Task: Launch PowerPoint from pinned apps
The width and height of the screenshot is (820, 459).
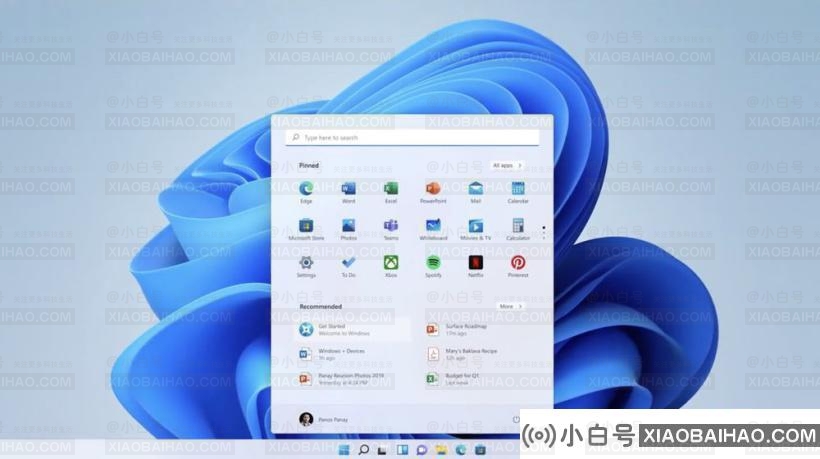Action: point(433,192)
